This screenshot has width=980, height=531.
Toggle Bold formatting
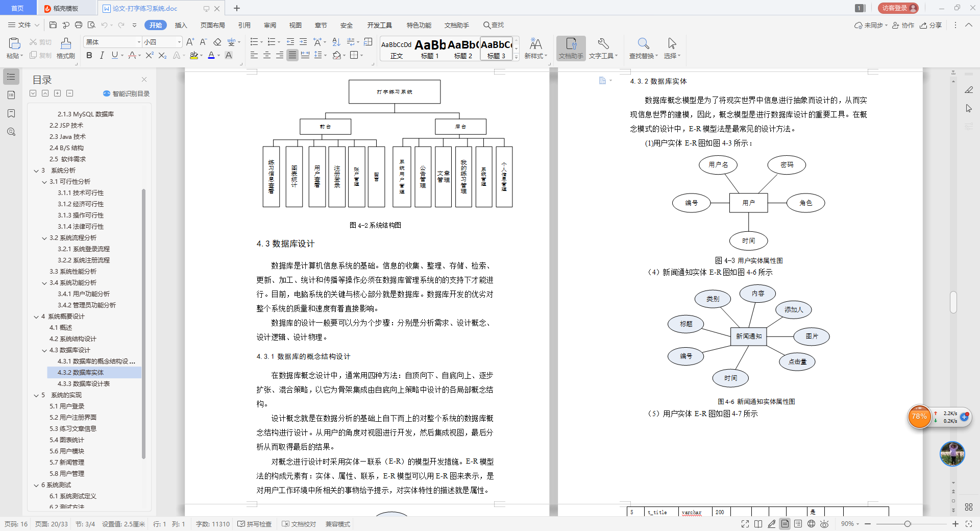click(x=89, y=55)
